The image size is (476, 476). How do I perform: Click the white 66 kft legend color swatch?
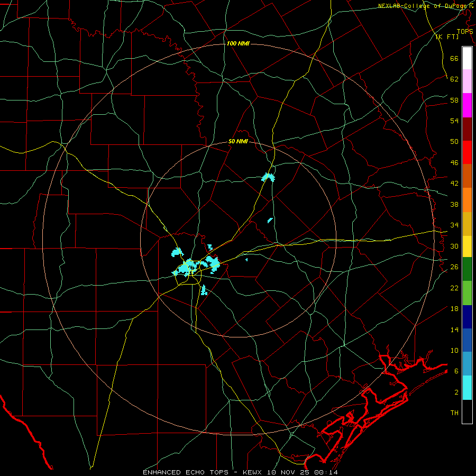point(467,58)
